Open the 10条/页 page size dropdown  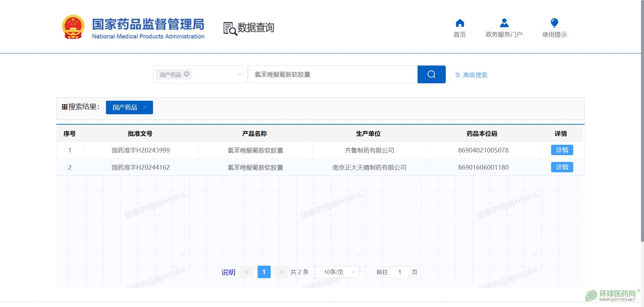337,272
